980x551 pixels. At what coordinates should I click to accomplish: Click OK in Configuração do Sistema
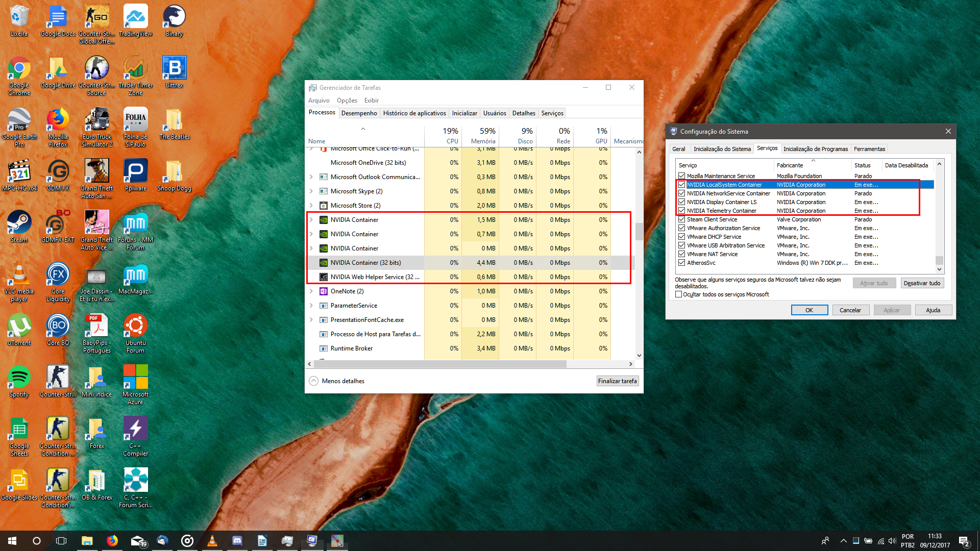[810, 310]
